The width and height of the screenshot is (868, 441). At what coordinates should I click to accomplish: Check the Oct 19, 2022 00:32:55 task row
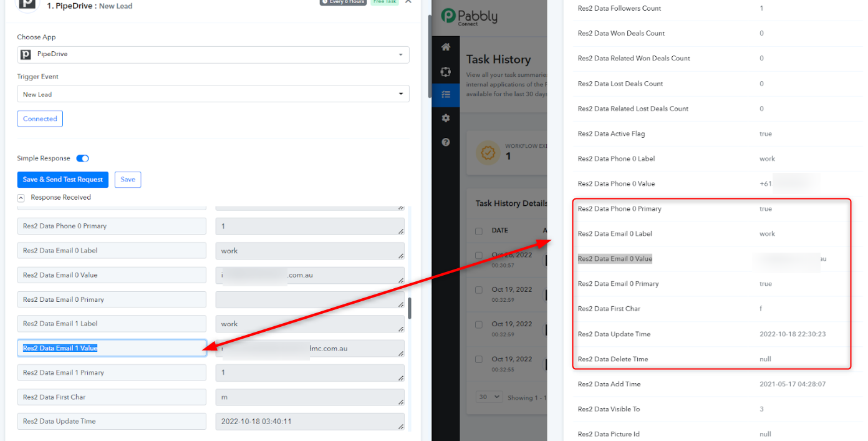point(479,359)
